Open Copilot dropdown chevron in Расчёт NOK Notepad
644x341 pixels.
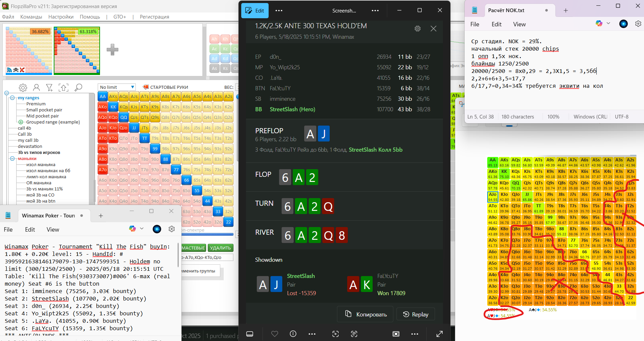tap(609, 23)
